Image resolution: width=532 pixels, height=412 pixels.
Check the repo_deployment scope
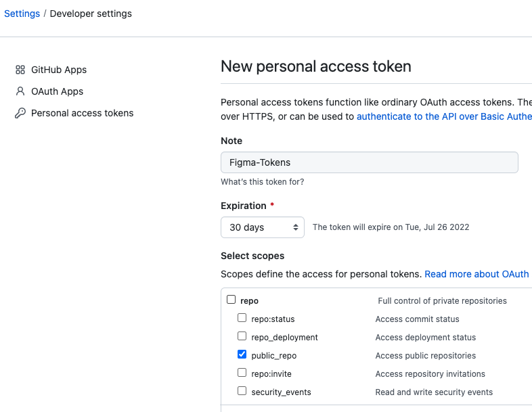point(242,336)
